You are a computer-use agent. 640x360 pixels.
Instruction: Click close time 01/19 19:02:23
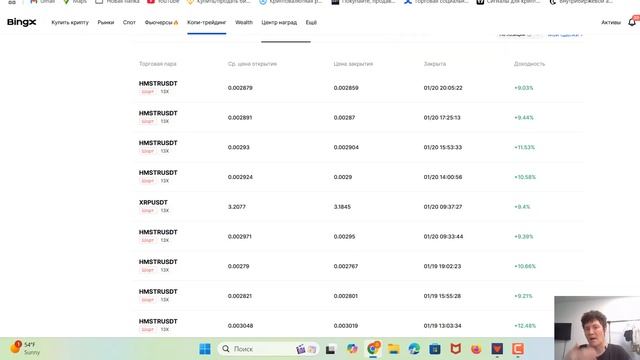(x=442, y=267)
